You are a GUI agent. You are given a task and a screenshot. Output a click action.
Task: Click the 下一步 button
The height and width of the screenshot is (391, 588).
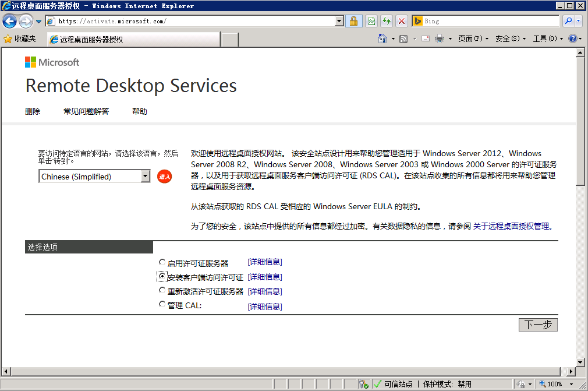click(x=538, y=325)
